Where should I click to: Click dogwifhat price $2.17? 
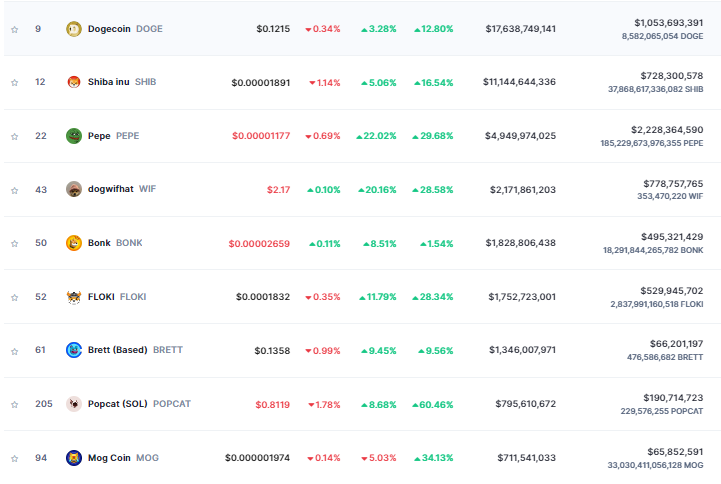tap(278, 190)
